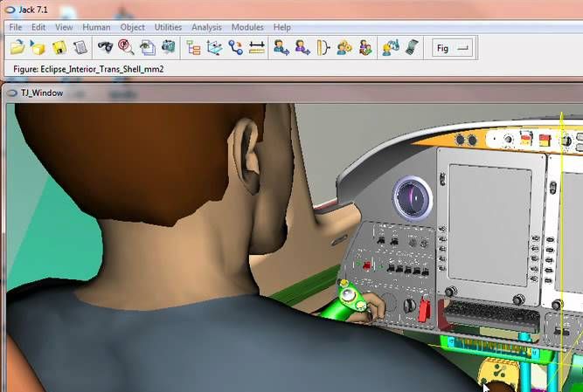Screen dimensions: 583x392
Task: Click the purple human with arrow icon
Action: pos(302,47)
